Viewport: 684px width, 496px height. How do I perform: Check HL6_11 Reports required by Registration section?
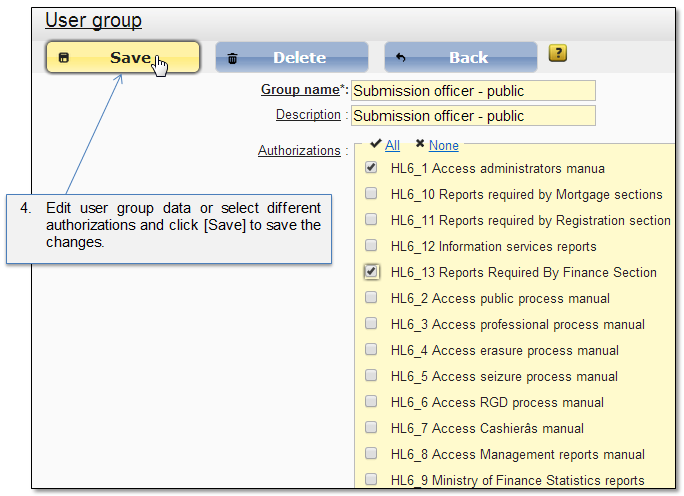click(x=371, y=220)
